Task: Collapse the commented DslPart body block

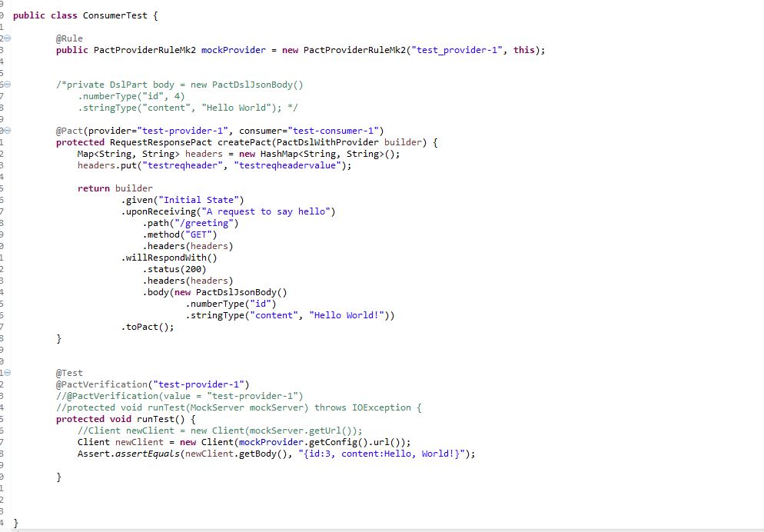Action: coord(8,85)
